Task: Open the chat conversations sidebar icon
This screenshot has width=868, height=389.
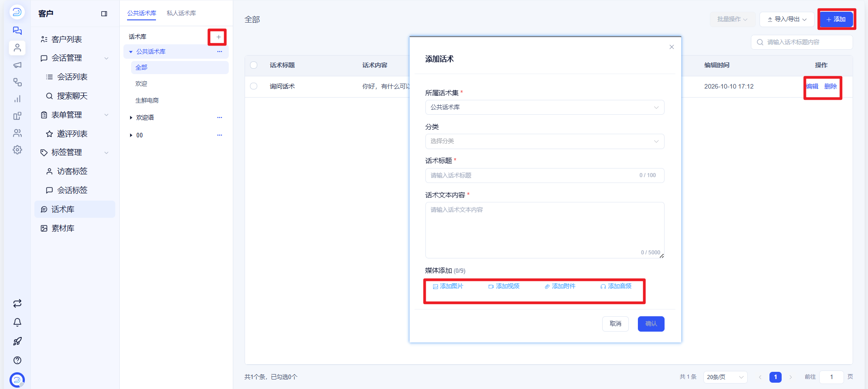Action: [x=17, y=31]
